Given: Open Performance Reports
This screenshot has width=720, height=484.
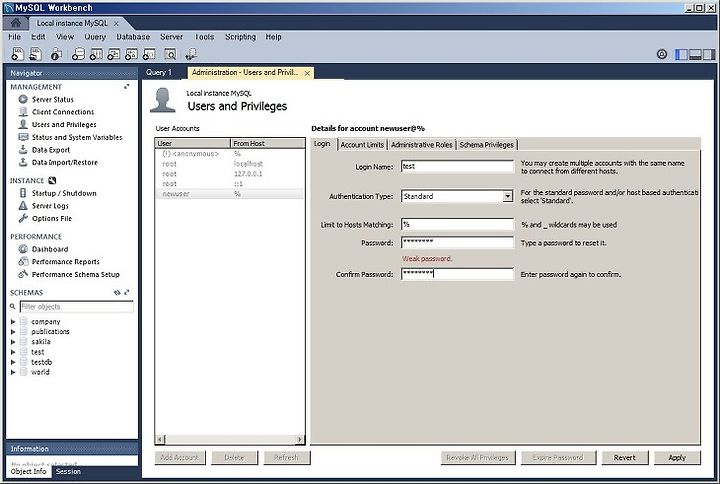Looking at the screenshot, I should [65, 261].
